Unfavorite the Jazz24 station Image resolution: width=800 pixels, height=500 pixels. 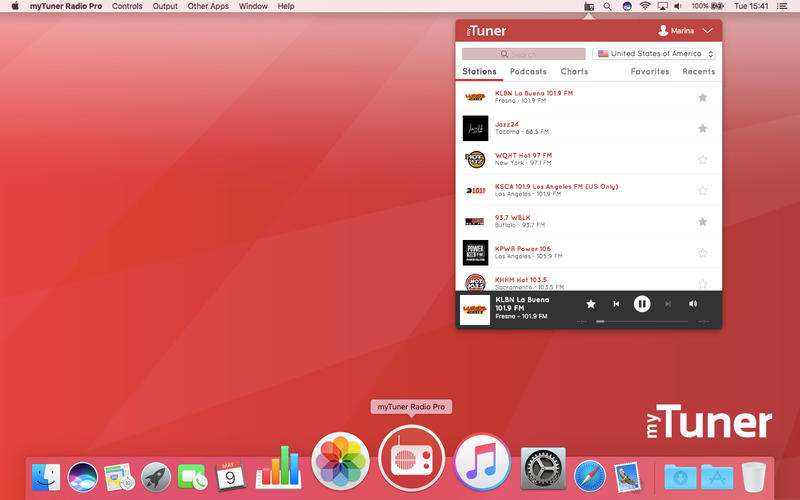(703, 128)
